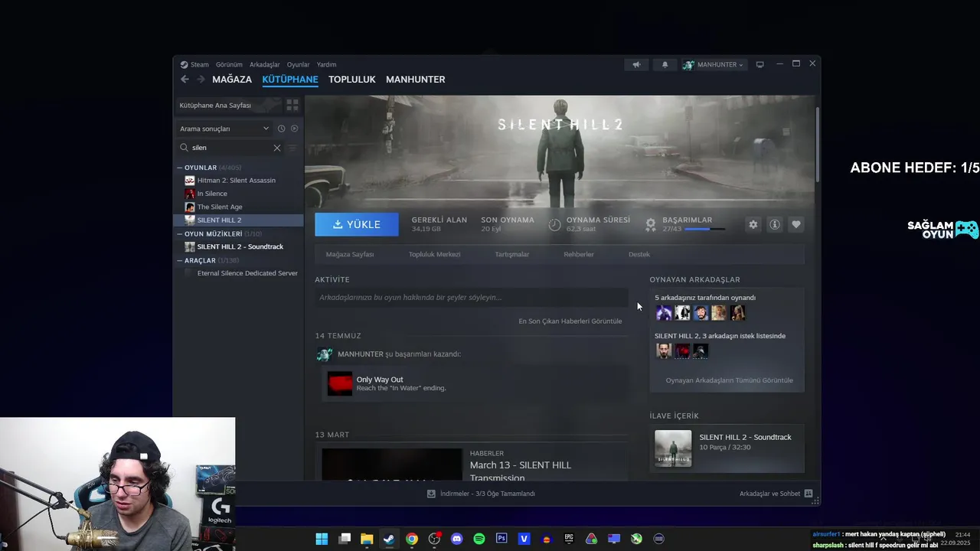Open the Rehberler link

click(579, 254)
